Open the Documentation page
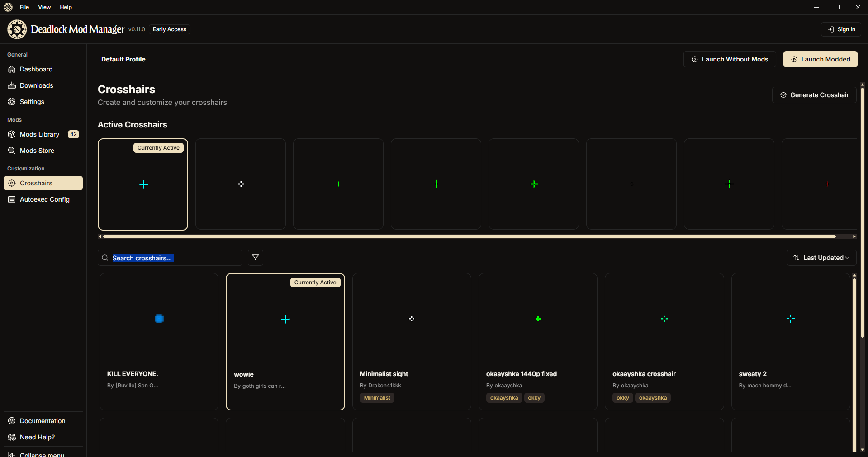The width and height of the screenshot is (868, 457). 42,420
